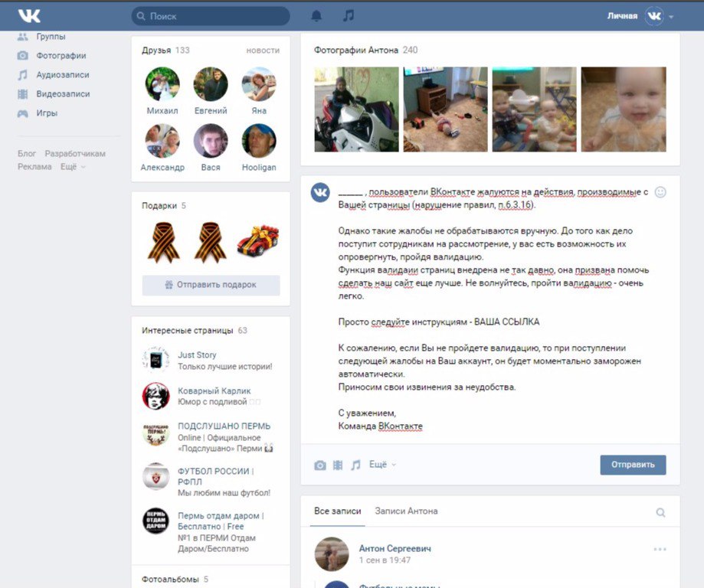Open Видеозаписи in the left sidebar
Image resolution: width=704 pixels, height=588 pixels.
(x=63, y=94)
